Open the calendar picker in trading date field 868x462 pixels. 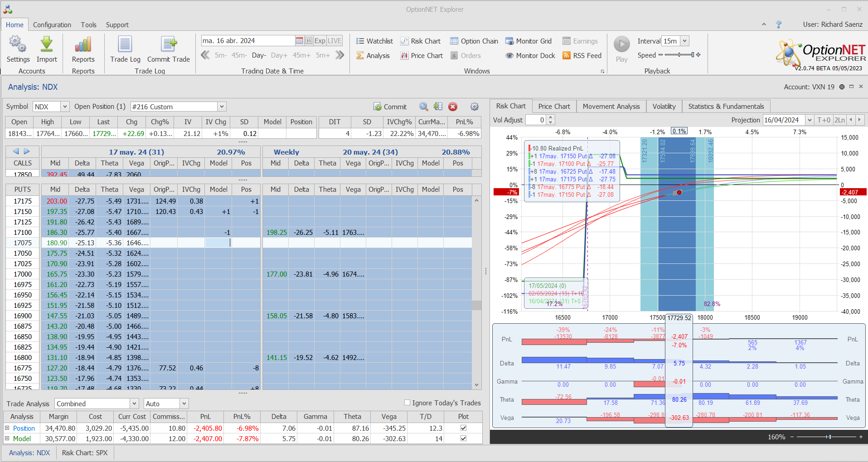click(299, 41)
